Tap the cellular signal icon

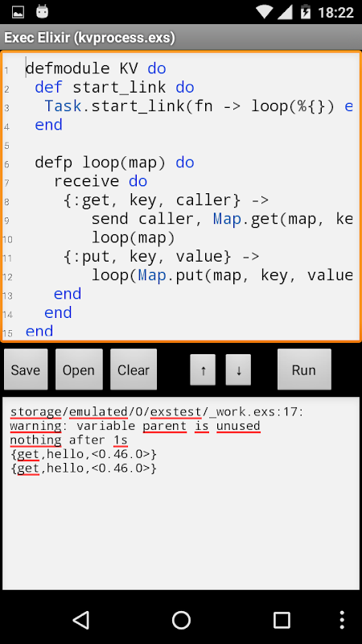pos(284,12)
